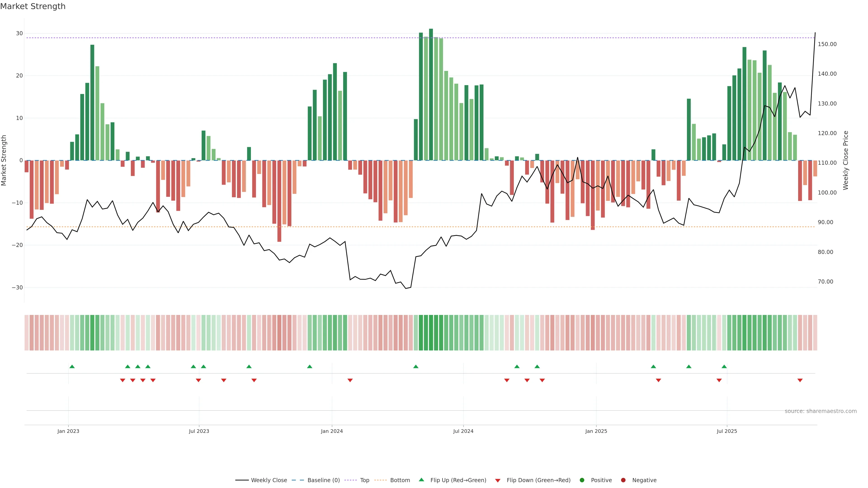Click the 150.00 price axis tick label
Viewport: 868px width, 488px height.
click(x=827, y=44)
